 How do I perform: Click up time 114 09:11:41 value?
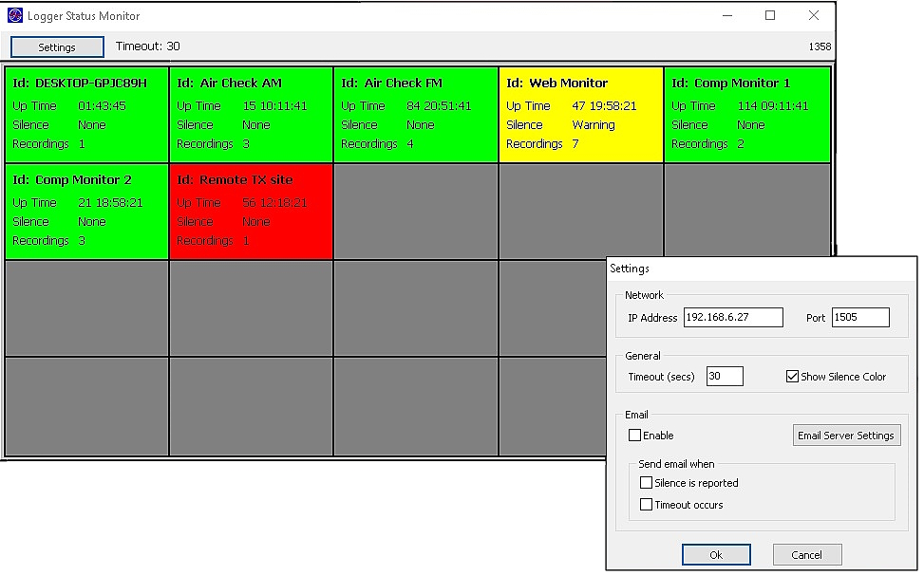(773, 106)
